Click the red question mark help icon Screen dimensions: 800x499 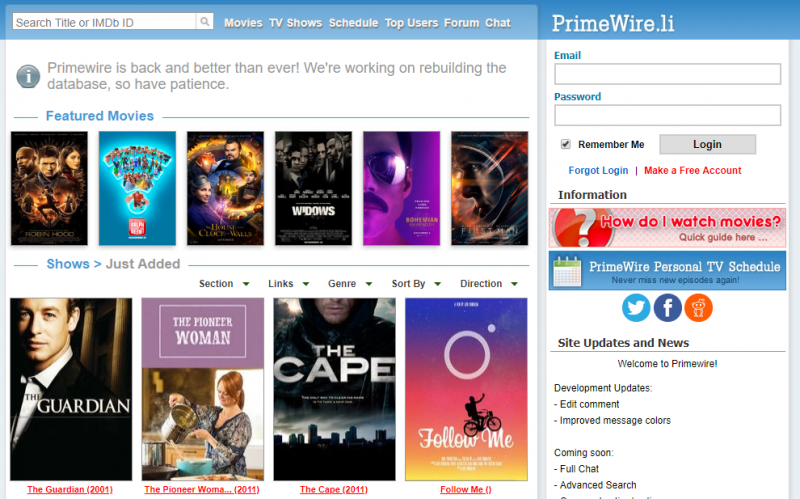click(584, 229)
